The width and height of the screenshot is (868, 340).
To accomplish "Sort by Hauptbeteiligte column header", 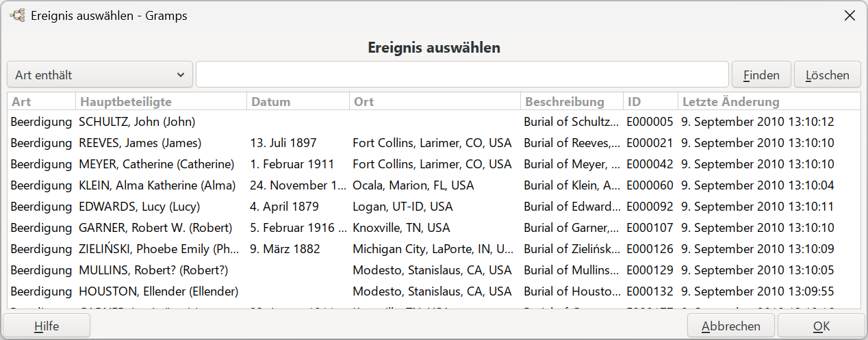I will [x=162, y=101].
